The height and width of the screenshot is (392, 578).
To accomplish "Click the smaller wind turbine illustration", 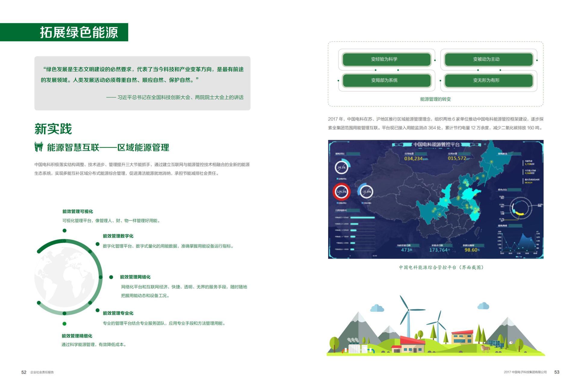I will (437, 326).
